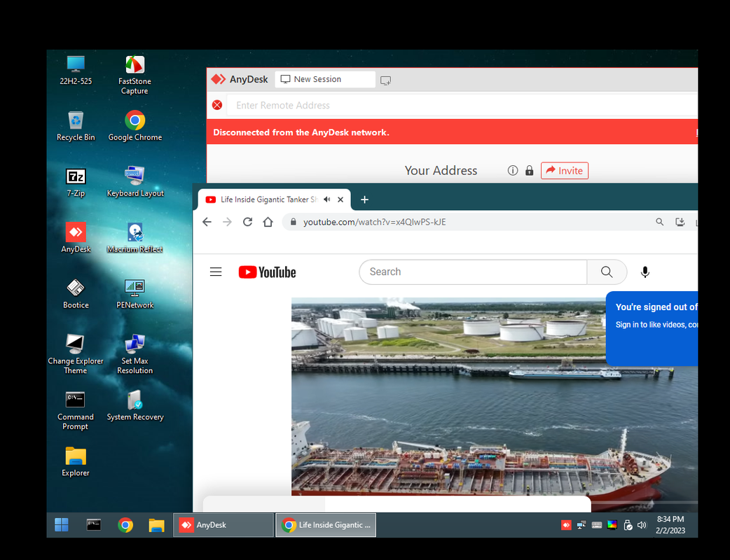Viewport: 730px width, 560px height.
Task: Open the Bootice desktop shortcut
Action: click(x=76, y=294)
